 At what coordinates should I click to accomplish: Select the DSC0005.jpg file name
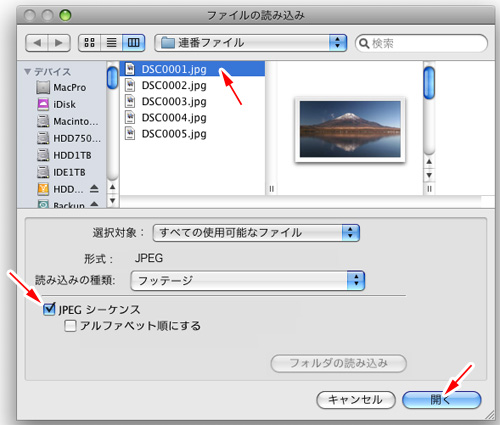point(174,134)
